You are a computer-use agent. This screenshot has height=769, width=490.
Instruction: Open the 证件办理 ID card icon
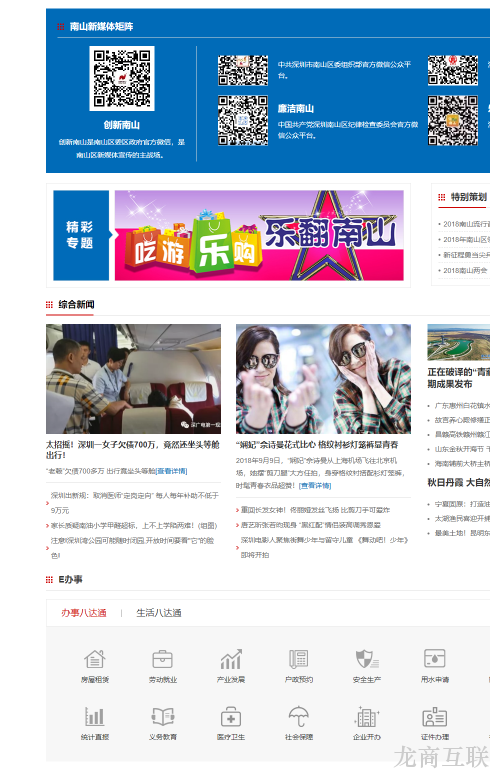coord(435,717)
